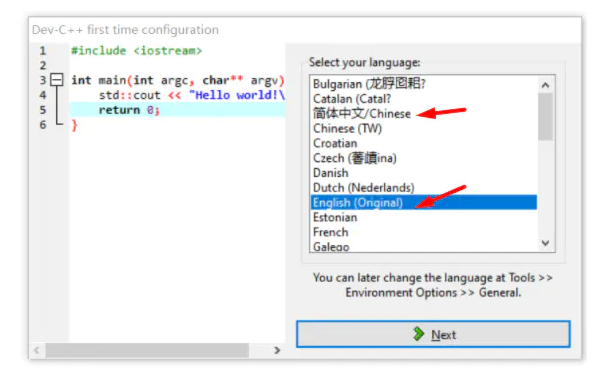The height and width of the screenshot is (379, 610).
Task: Click the 'return 0;' highlighted line
Action: (177, 110)
